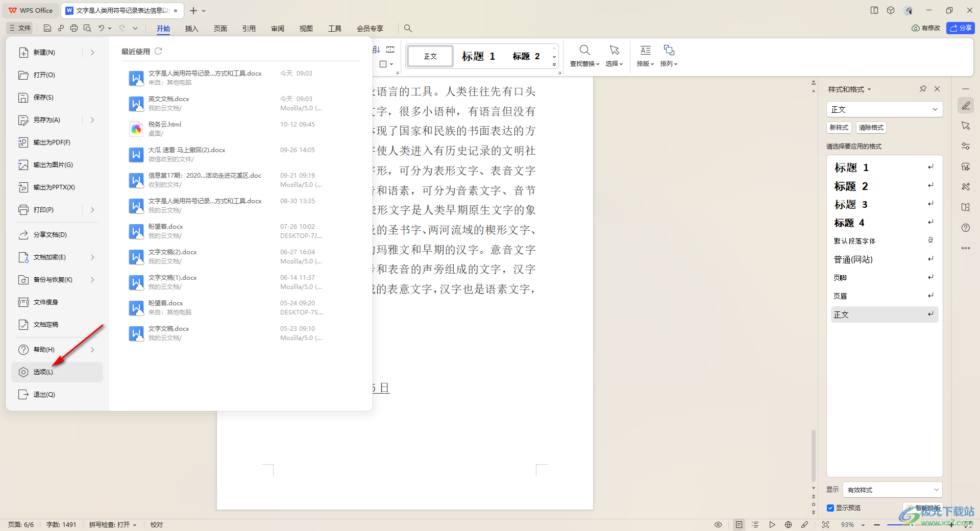Click the pen style icon in right sidebar
The image size is (980, 531).
coord(966,106)
